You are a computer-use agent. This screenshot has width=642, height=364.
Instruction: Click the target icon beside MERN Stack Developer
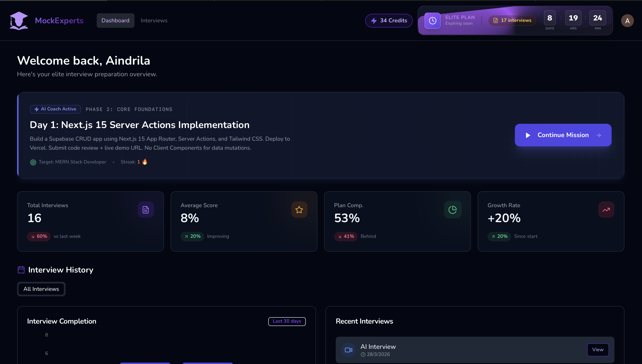(33, 162)
